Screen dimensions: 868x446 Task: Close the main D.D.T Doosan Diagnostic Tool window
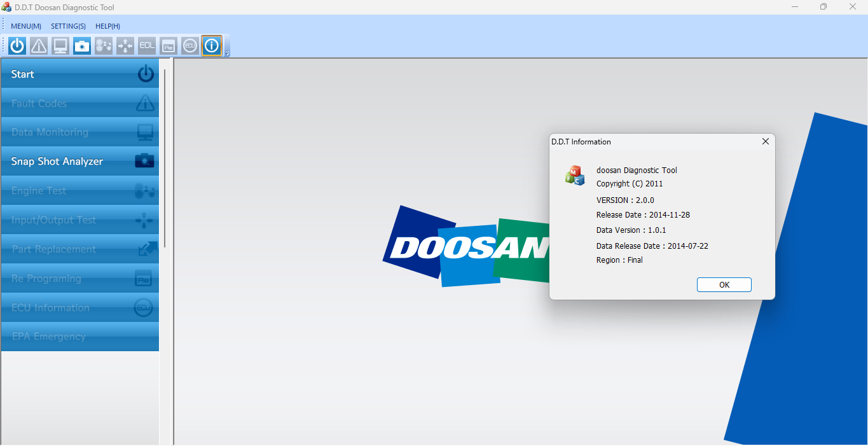click(x=853, y=7)
